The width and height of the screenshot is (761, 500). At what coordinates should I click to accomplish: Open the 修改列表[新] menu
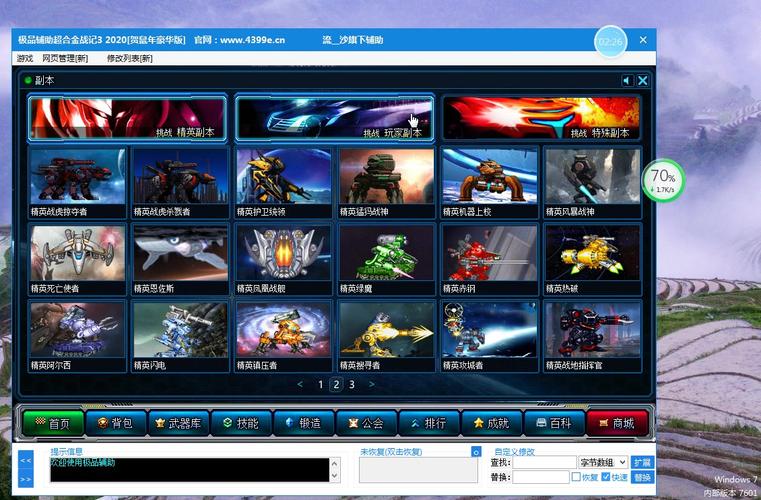point(130,58)
